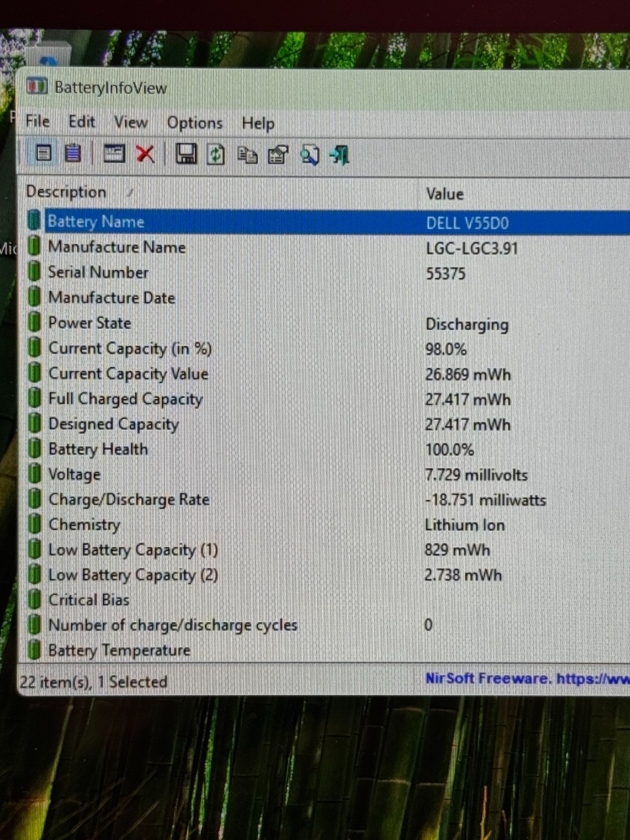Viewport: 630px width, 840px height.
Task: Open the NirSoft Freeware link
Action: click(527, 678)
